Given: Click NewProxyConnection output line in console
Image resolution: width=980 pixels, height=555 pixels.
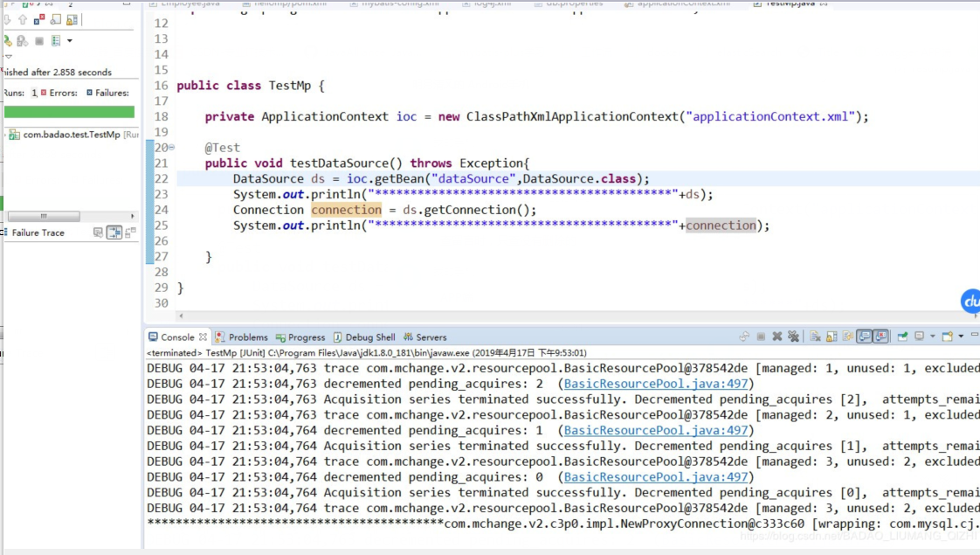Looking at the screenshot, I should [x=562, y=524].
